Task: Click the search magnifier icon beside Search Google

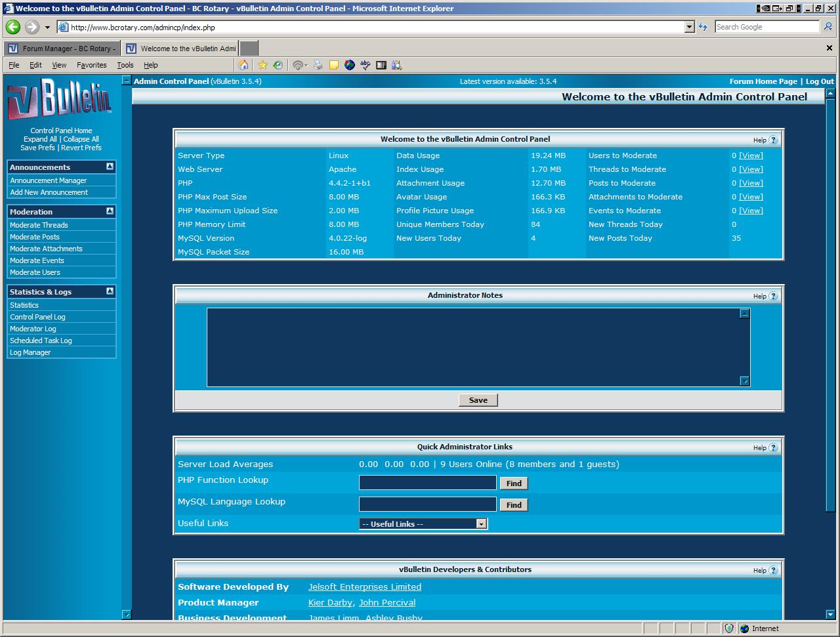Action: pos(828,27)
